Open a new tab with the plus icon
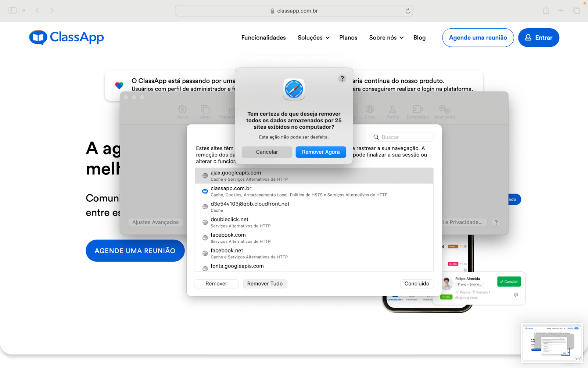Image resolution: width=588 pixels, height=368 pixels. (561, 11)
